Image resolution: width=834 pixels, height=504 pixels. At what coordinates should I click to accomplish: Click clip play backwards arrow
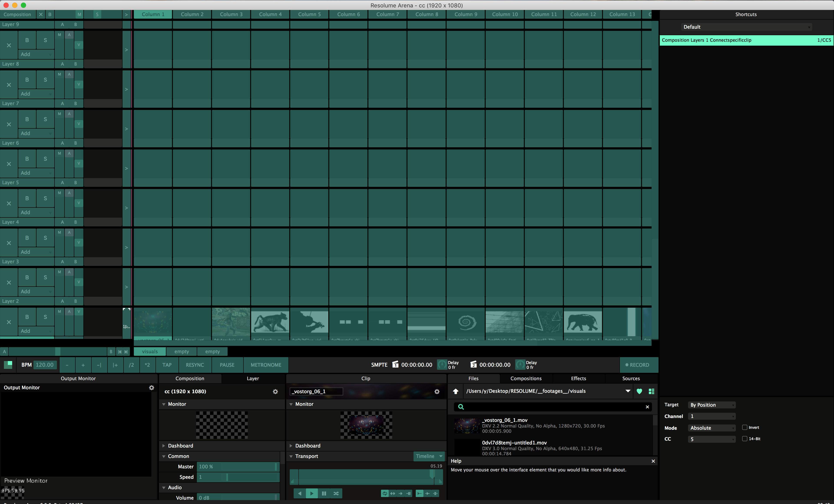[299, 494]
